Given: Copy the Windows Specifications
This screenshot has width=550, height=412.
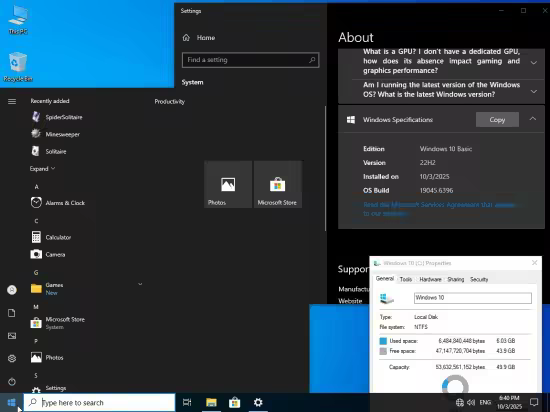Looking at the screenshot, I should tap(497, 120).
